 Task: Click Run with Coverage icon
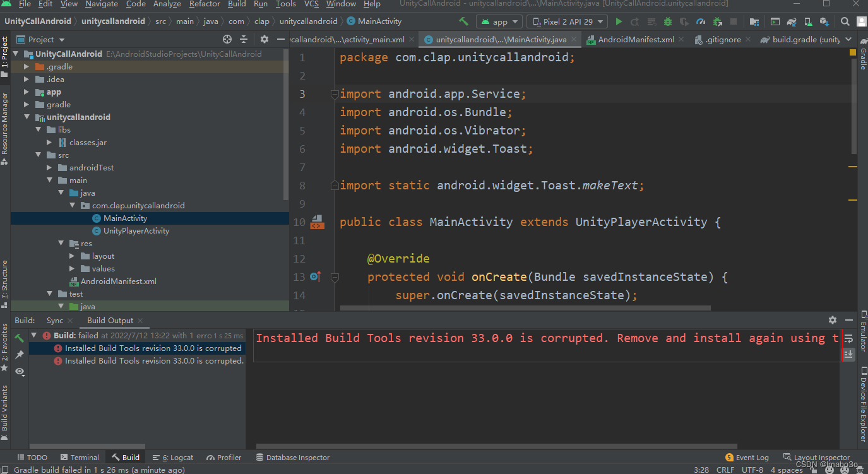(x=684, y=21)
